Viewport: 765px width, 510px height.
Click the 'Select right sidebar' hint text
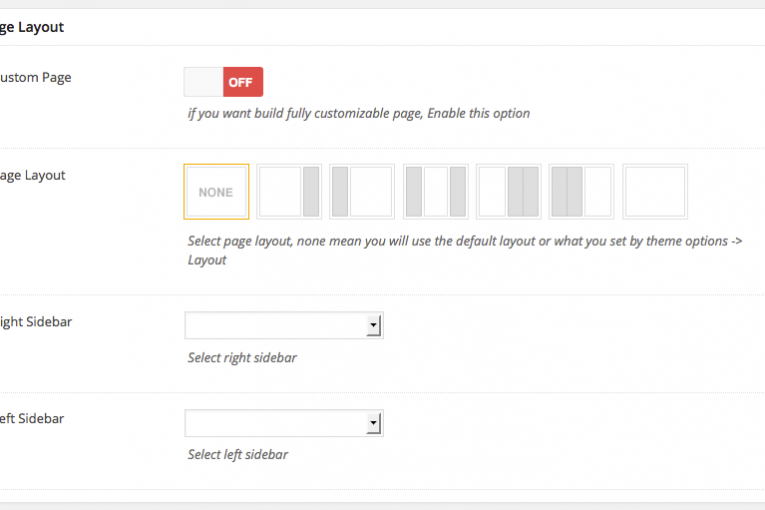click(242, 358)
